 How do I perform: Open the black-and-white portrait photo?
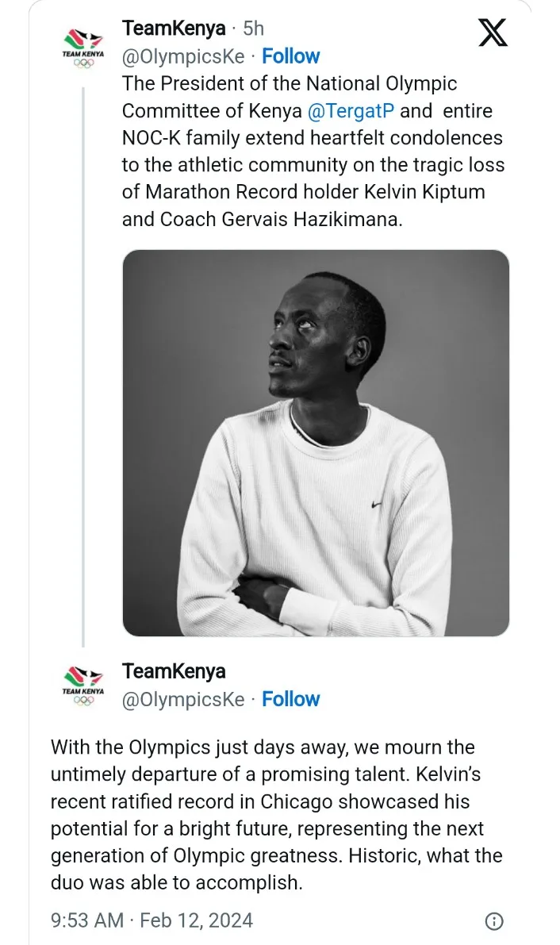315,443
